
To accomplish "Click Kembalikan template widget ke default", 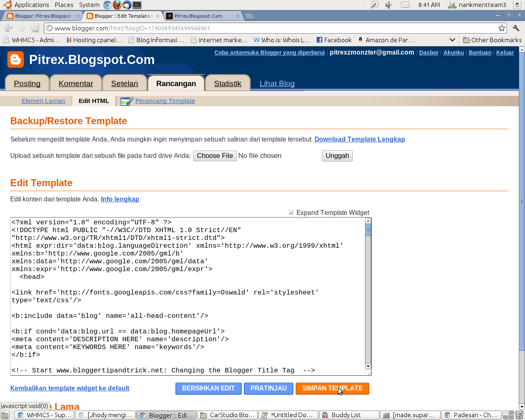I will point(70,388).
